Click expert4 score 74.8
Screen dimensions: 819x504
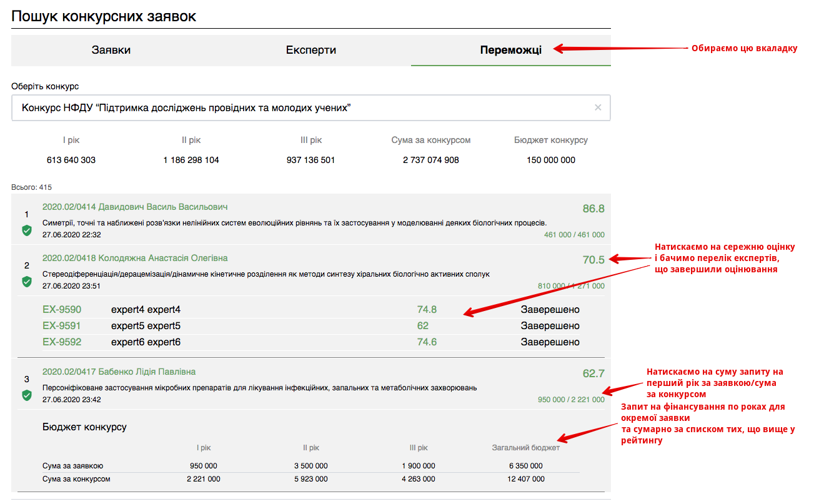coord(427,310)
